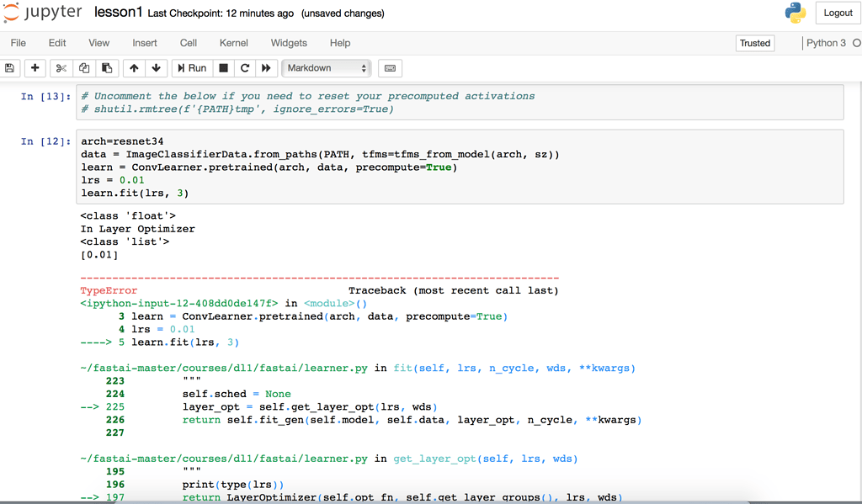Paste cell using paste icon
The image size is (862, 504).
pyautogui.click(x=107, y=68)
